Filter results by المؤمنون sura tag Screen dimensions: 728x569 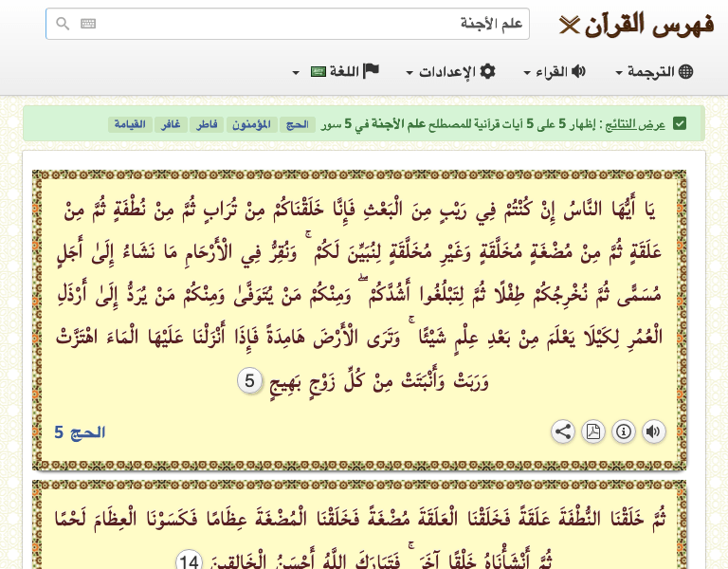click(x=251, y=124)
